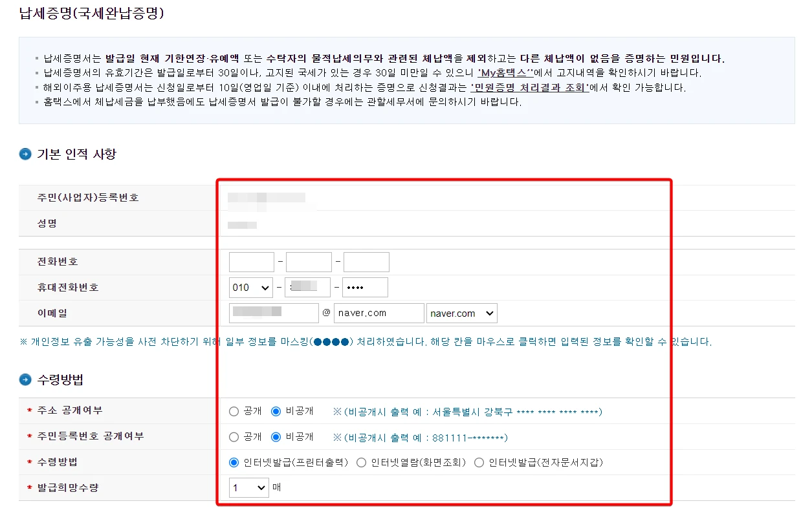
Task: Click the middle mobile number input box
Action: [307, 287]
